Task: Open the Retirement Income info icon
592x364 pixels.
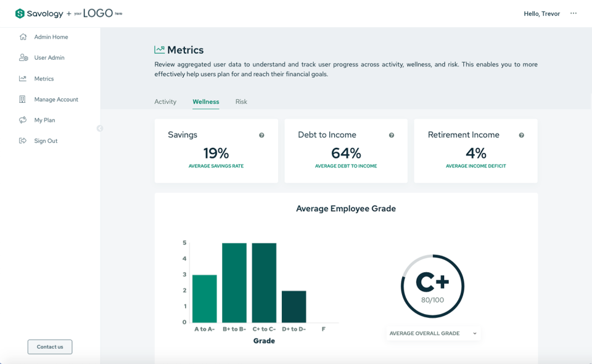Action: point(521,135)
